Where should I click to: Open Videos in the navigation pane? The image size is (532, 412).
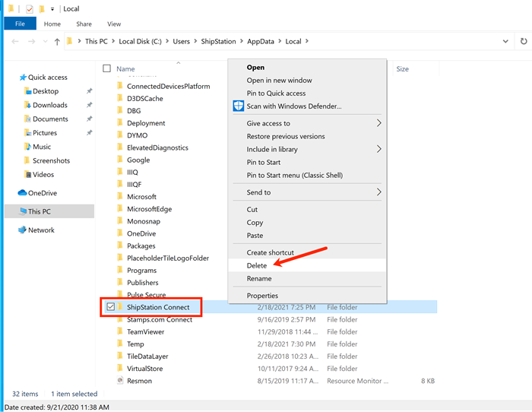click(x=43, y=175)
